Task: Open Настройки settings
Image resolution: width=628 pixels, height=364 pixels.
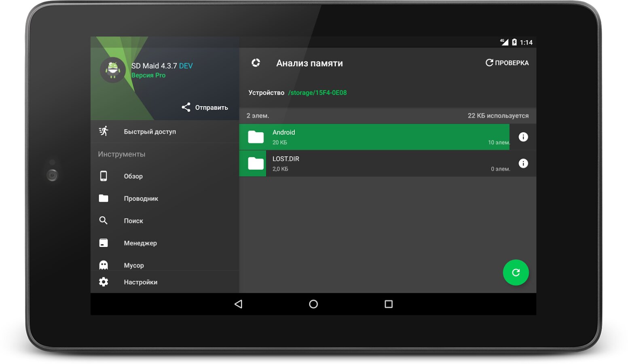Action: pyautogui.click(x=140, y=282)
